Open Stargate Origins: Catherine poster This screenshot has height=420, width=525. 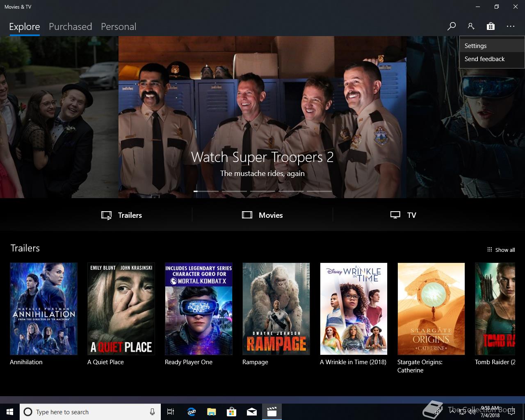click(x=431, y=309)
